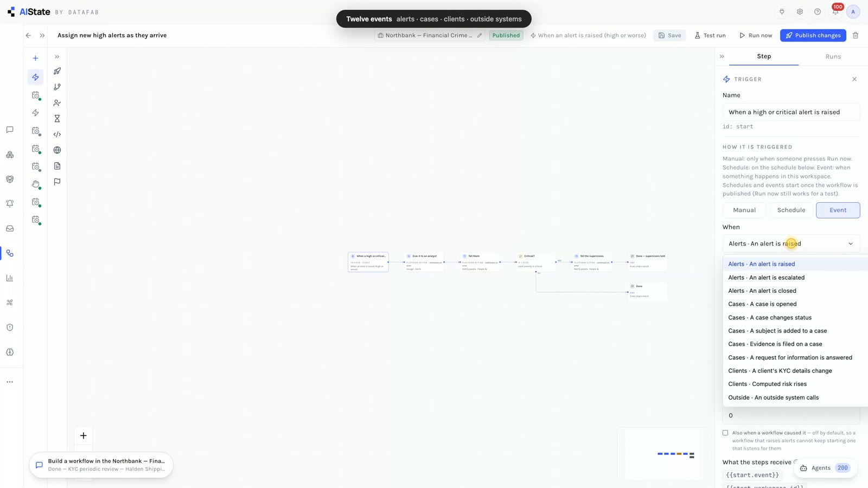Image resolution: width=868 pixels, height=488 pixels.
Task: Click the Save button
Action: (x=669, y=35)
